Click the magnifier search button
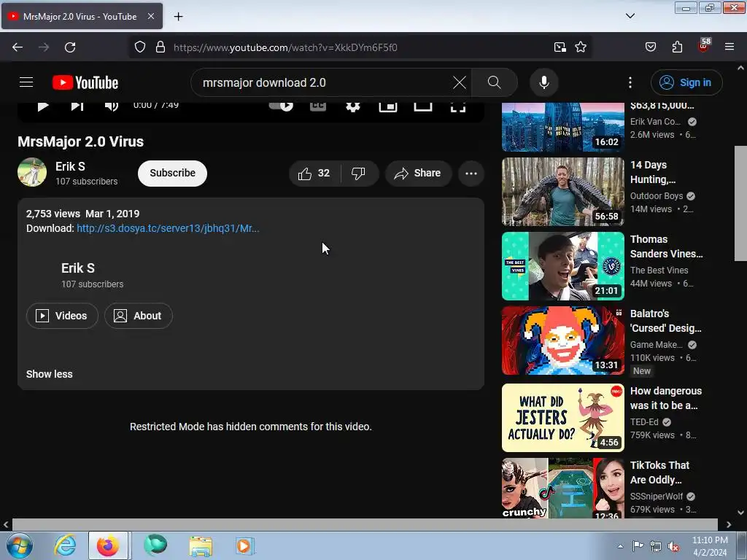Image resolution: width=747 pixels, height=560 pixels. [495, 82]
